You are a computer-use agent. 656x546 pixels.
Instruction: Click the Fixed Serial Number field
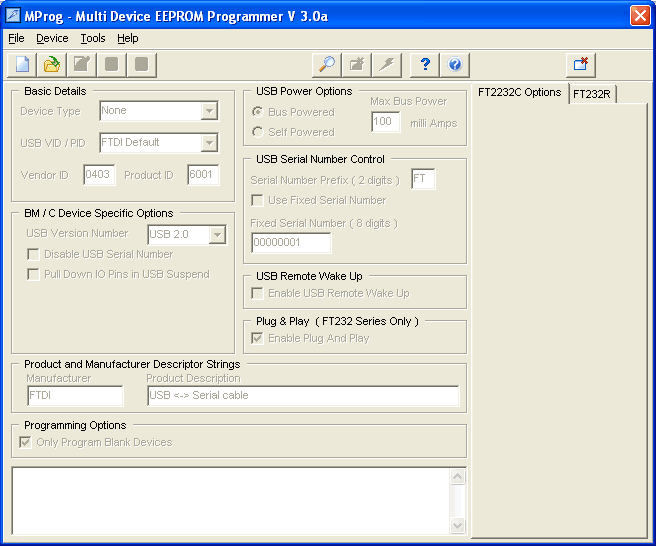pyautogui.click(x=291, y=243)
